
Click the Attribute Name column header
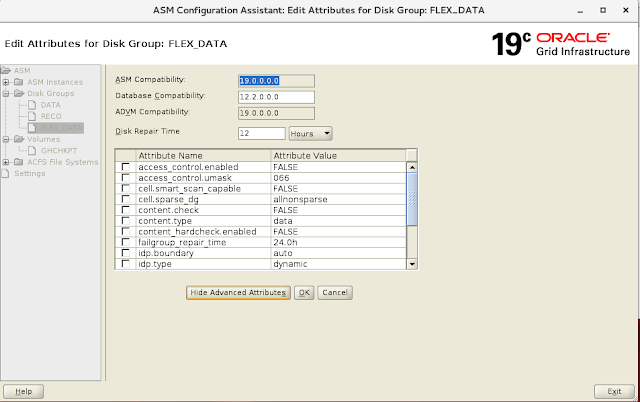tap(203, 155)
